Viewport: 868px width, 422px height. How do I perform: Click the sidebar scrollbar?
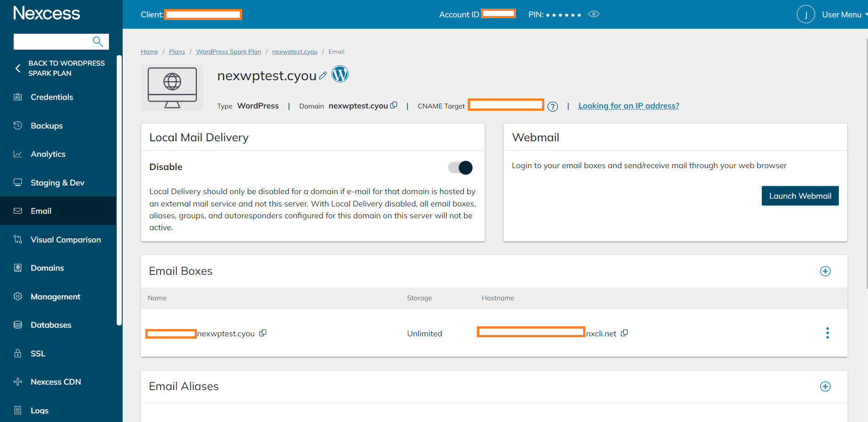click(x=119, y=190)
